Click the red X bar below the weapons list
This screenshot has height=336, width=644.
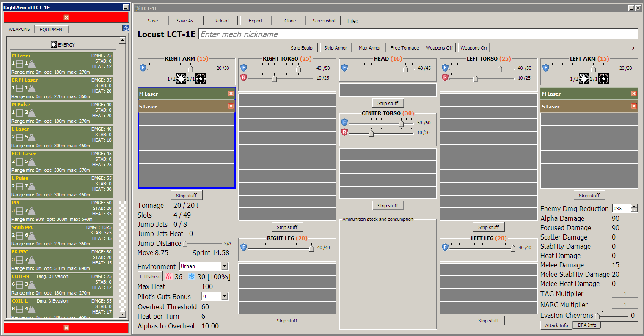66,328
